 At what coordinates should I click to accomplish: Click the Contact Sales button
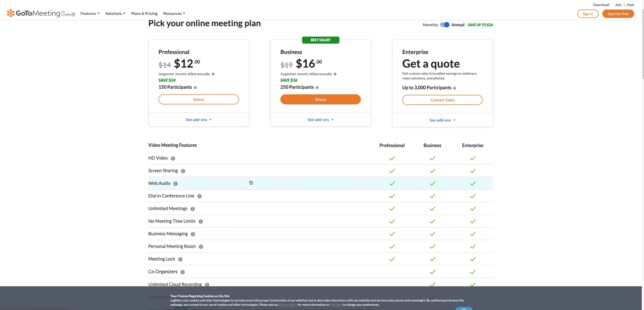click(442, 100)
